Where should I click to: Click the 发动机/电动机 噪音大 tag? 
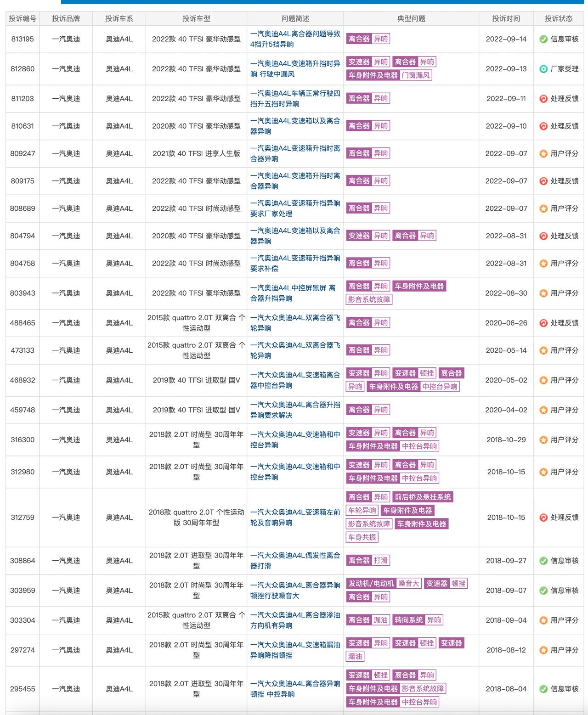[x=384, y=584]
